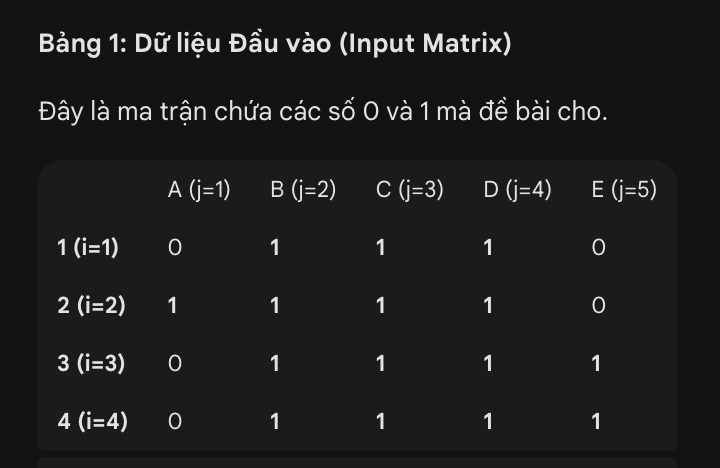Click the D (j=4) column header
720x468 pixels.
pyautogui.click(x=517, y=190)
